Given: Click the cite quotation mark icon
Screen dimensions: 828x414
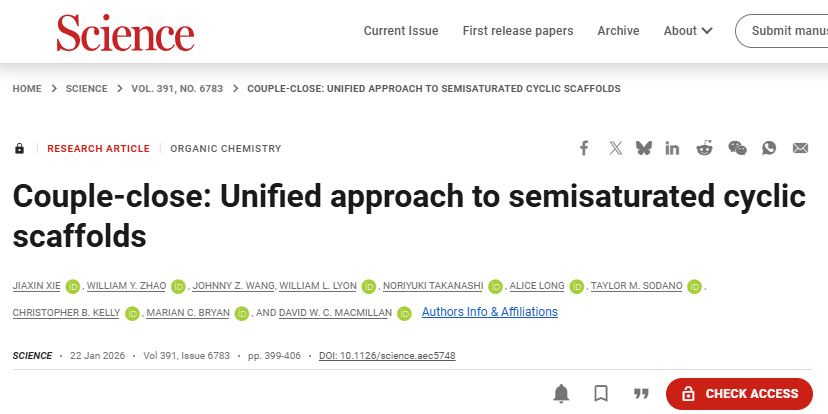Looking at the screenshot, I should tap(641, 393).
